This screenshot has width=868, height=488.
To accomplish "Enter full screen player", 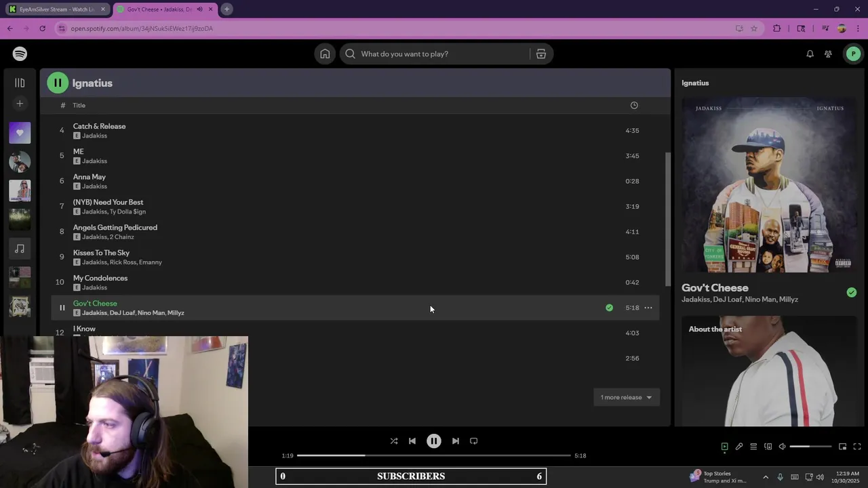I will click(x=857, y=447).
